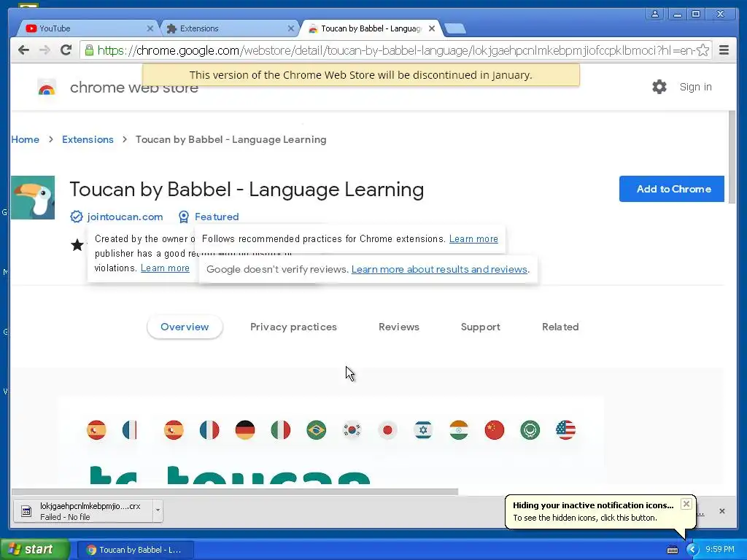Image resolution: width=747 pixels, height=560 pixels.
Task: Click Learn more about recommended practices
Action: coord(473,238)
